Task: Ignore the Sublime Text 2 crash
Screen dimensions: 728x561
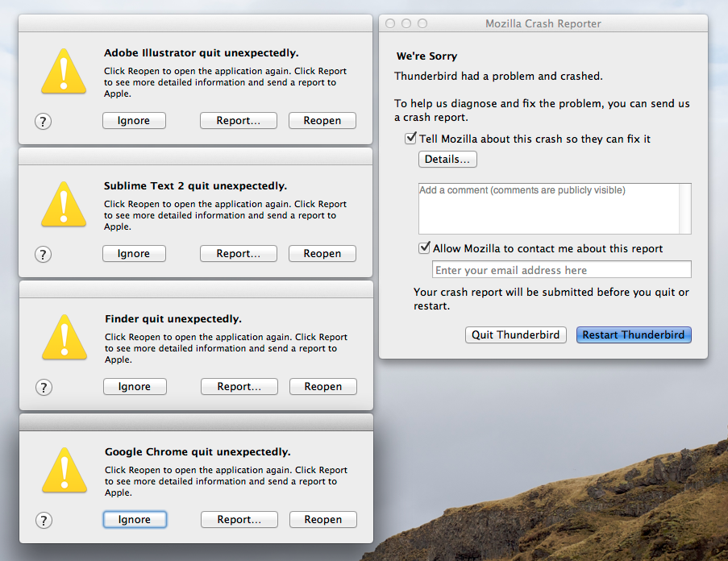Action: 134,253
